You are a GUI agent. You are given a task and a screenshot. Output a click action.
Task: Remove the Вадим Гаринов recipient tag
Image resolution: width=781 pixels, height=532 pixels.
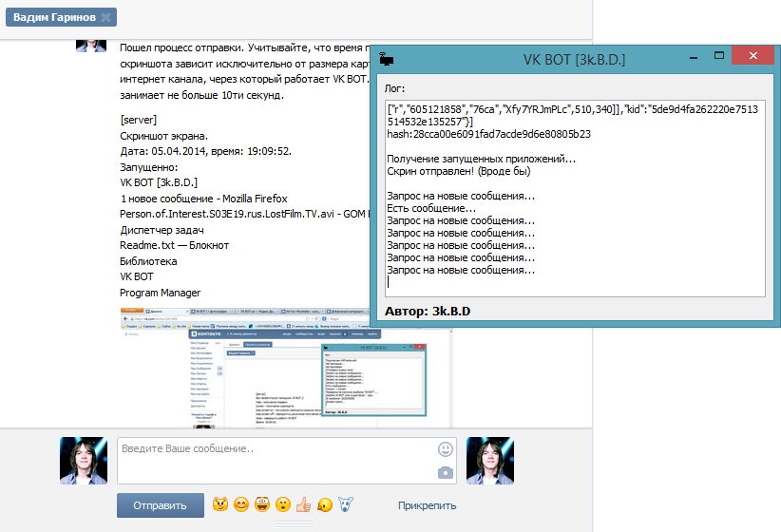105,17
